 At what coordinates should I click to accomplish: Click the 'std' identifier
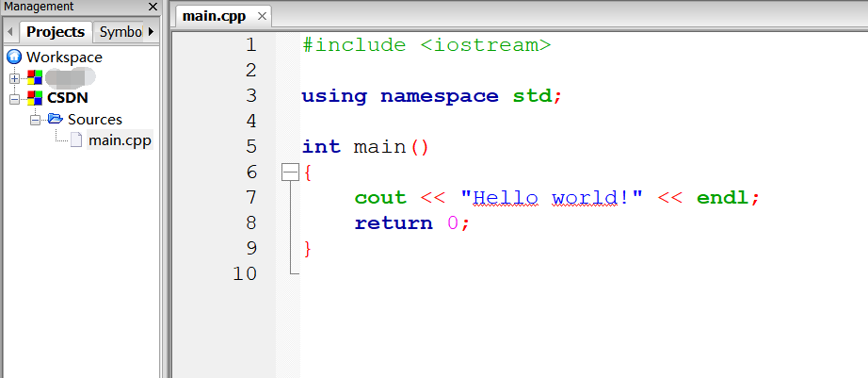[x=532, y=96]
